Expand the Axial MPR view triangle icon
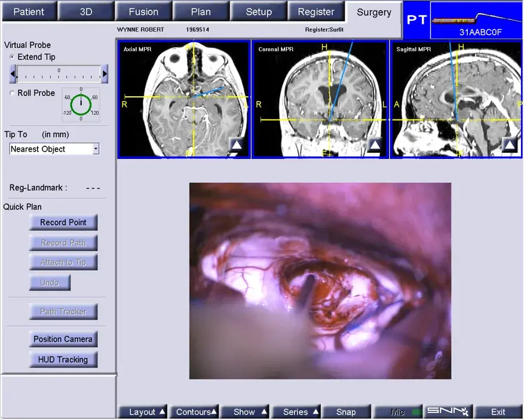This screenshot has width=524, height=420. [x=237, y=145]
